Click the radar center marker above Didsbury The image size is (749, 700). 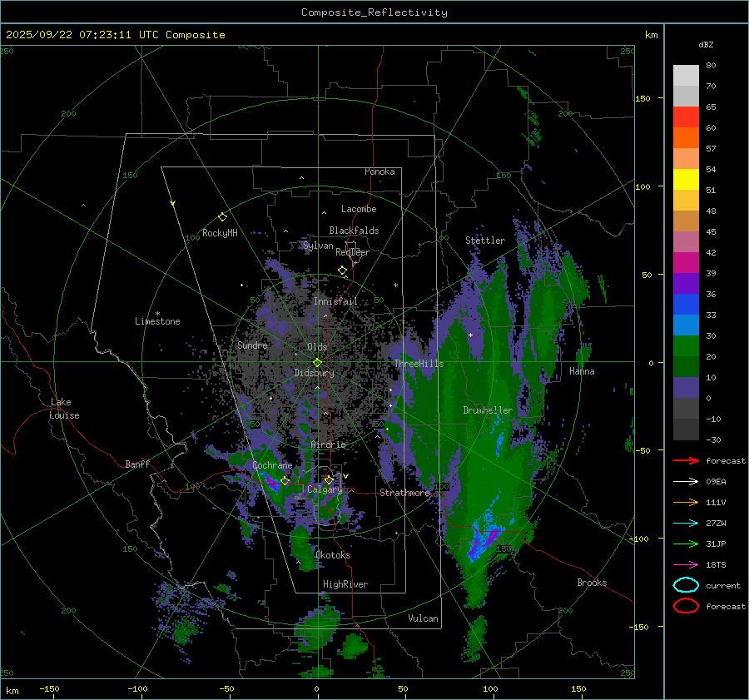click(x=317, y=362)
